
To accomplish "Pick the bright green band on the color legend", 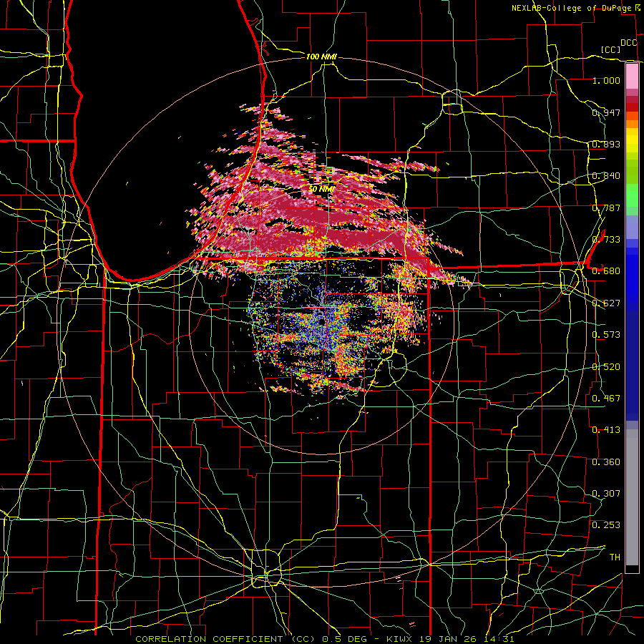I will click(x=632, y=195).
